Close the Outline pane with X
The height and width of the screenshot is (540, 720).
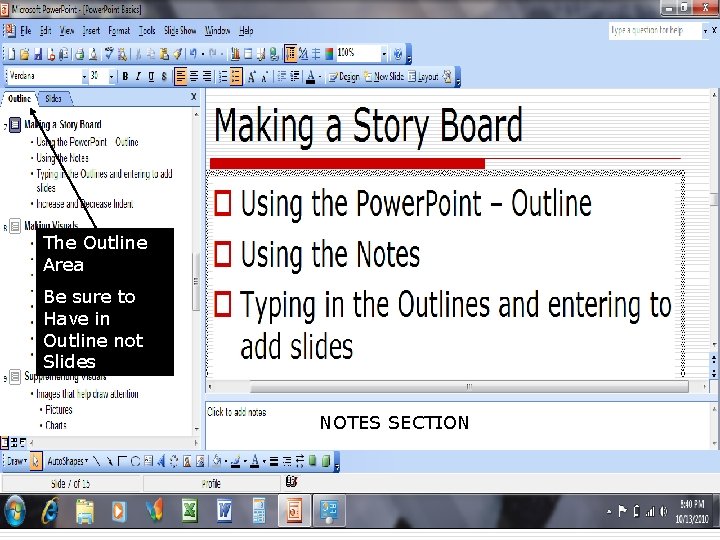click(x=193, y=97)
